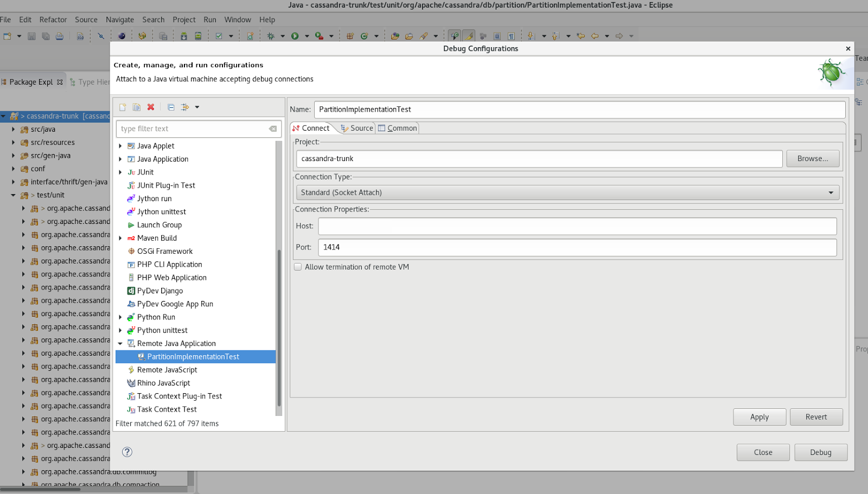
Task: Open the Connection Type dropdown
Action: [x=831, y=192]
